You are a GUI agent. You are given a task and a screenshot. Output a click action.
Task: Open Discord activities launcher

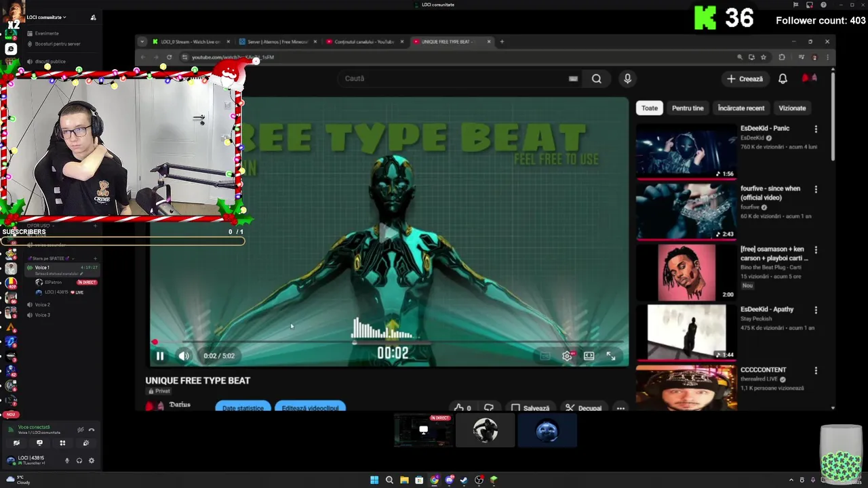[x=62, y=443]
